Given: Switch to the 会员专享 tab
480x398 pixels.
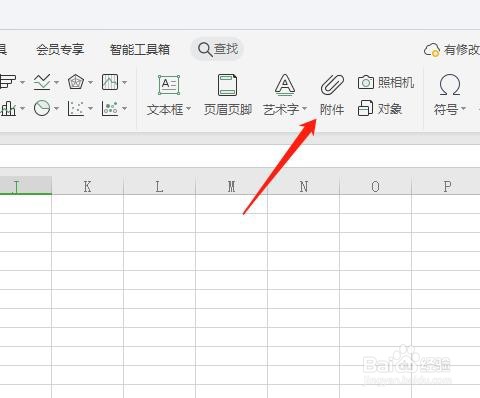Looking at the screenshot, I should (60, 50).
